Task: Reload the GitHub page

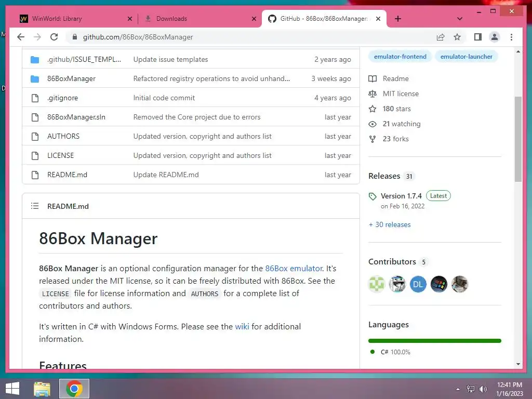Action: (54, 37)
